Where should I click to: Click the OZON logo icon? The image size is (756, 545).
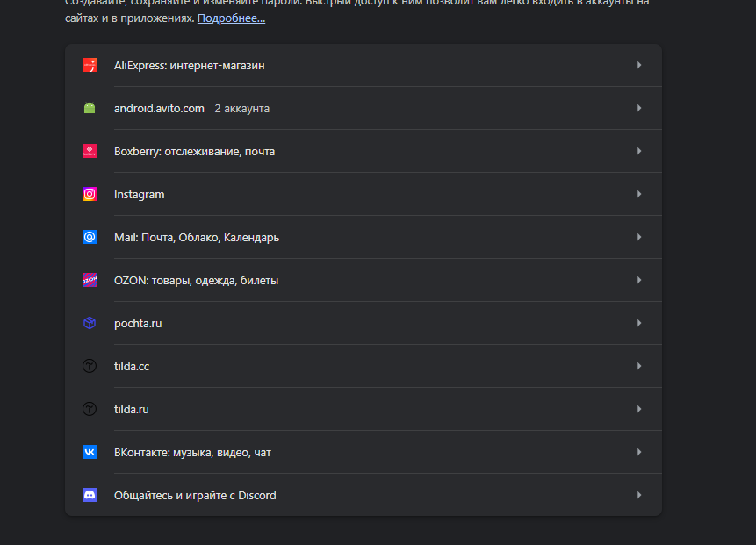(90, 280)
